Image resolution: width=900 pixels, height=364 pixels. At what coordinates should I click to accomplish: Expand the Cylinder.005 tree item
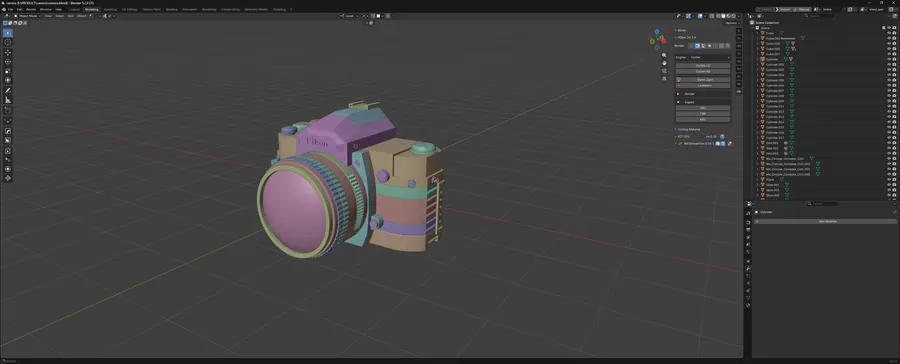pos(758,80)
